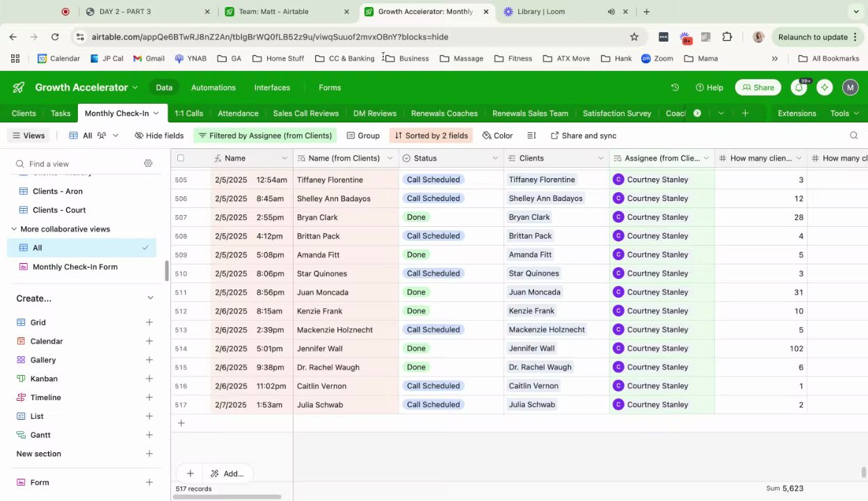Open the Status column header dropdown
Image resolution: width=868 pixels, height=501 pixels.
tap(495, 159)
